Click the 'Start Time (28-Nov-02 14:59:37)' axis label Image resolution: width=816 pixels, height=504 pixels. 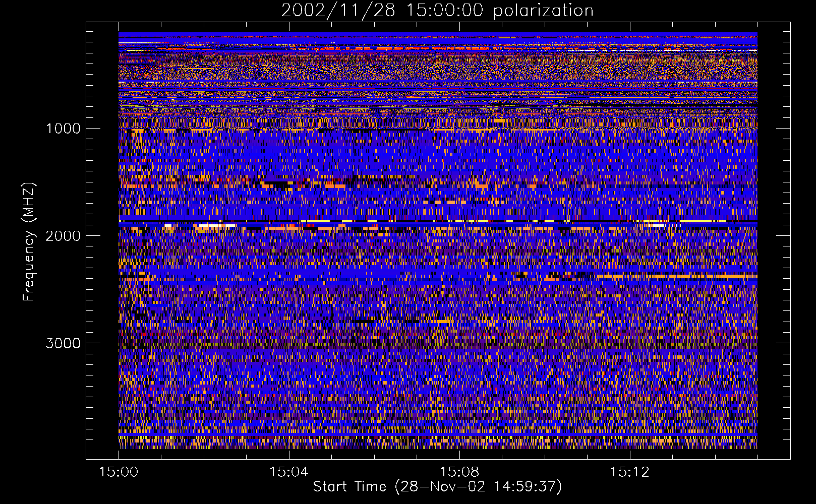pos(437,487)
